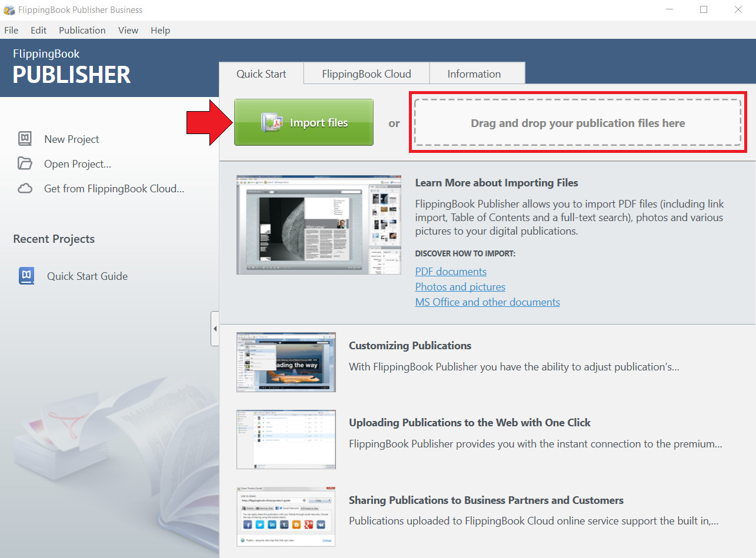Click the Quick Start Guide book icon

26,276
